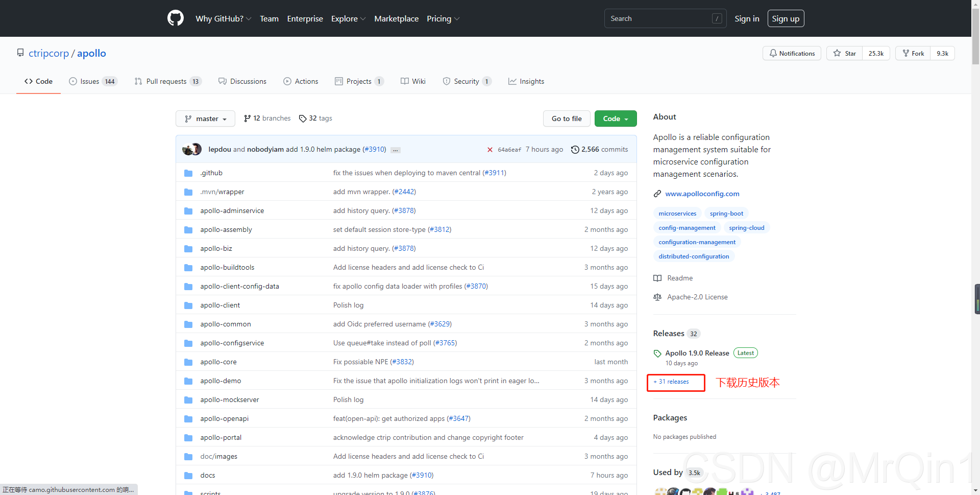Viewport: 980px width, 495px height.
Task: Open Enterprise in the top navigation
Action: pos(305,18)
